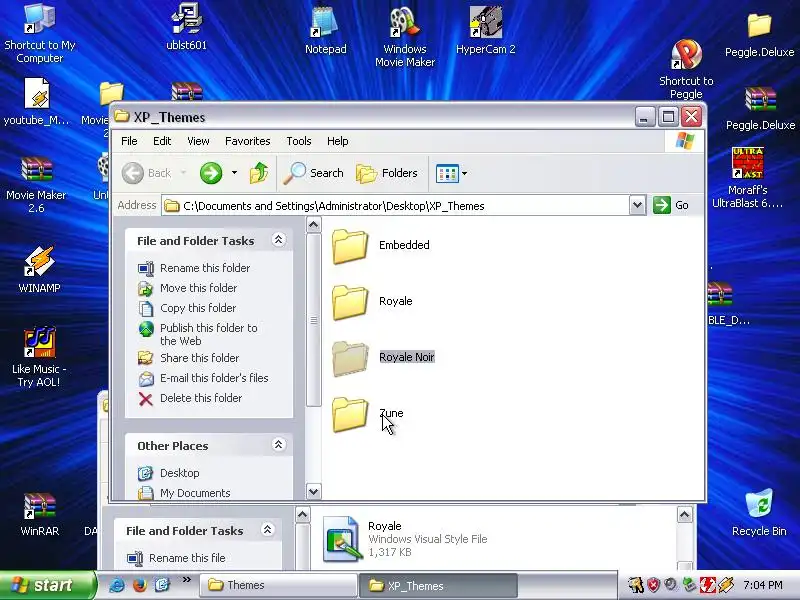Image resolution: width=800 pixels, height=600 pixels.
Task: Open WinRAR desktop icon
Action: click(39, 514)
